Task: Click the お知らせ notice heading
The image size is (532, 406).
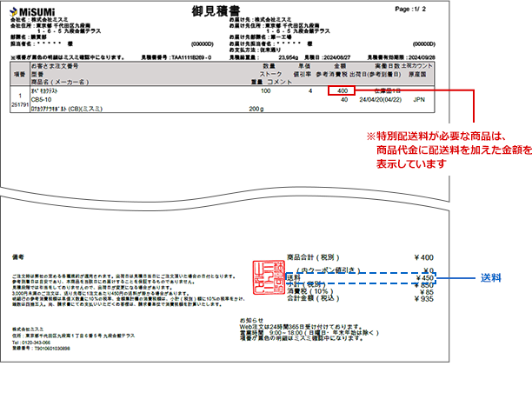Action: pyautogui.click(x=251, y=320)
